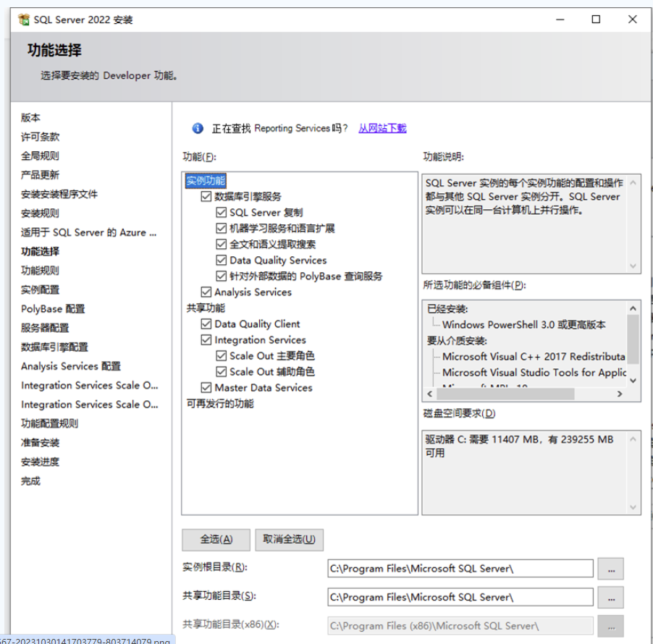The height and width of the screenshot is (644, 653).
Task: Maximize the SQL Server 2022 setup window
Action: click(x=596, y=20)
